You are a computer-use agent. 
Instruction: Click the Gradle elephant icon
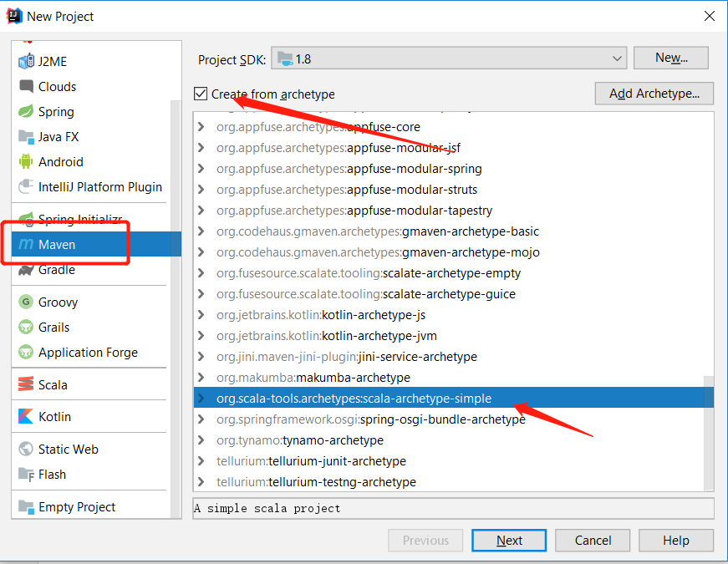26,270
